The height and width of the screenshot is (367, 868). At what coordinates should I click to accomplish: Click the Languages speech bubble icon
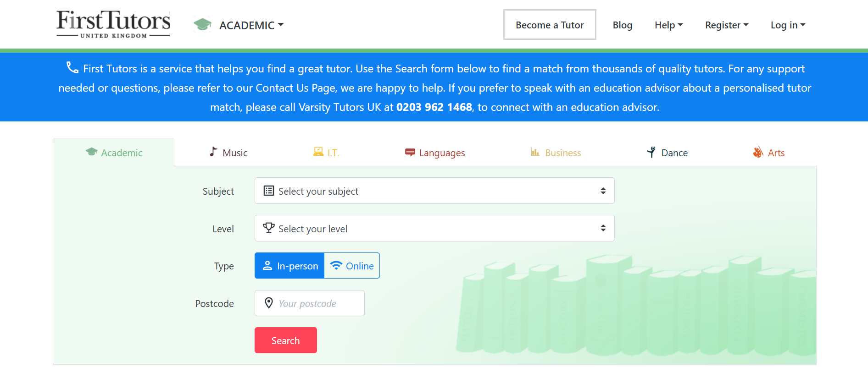pos(410,152)
